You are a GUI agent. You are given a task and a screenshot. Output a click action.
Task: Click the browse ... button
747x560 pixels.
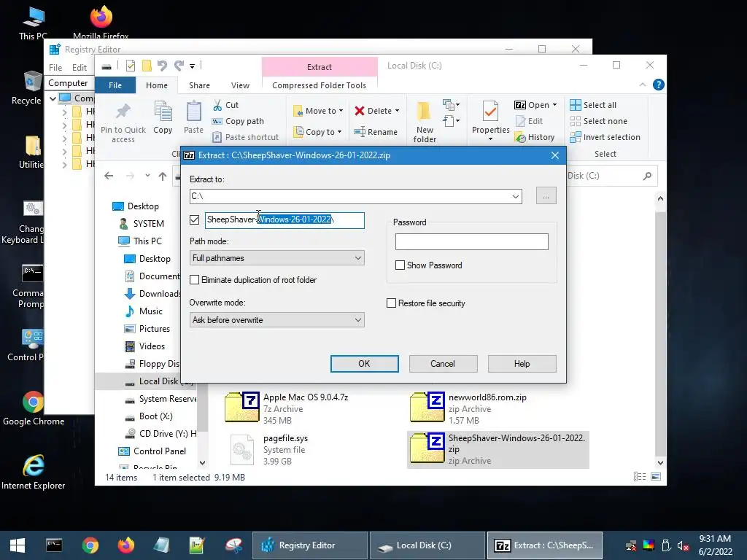tap(546, 196)
